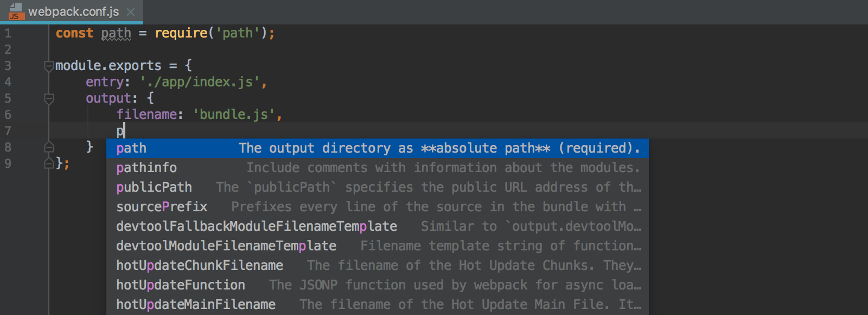Click the JS file icon on the tab
868x315 pixels.
coord(16,11)
